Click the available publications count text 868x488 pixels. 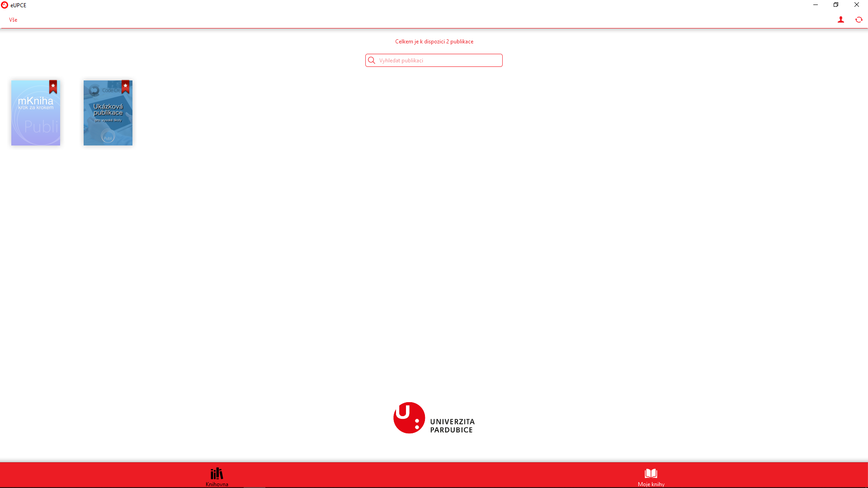pos(434,42)
